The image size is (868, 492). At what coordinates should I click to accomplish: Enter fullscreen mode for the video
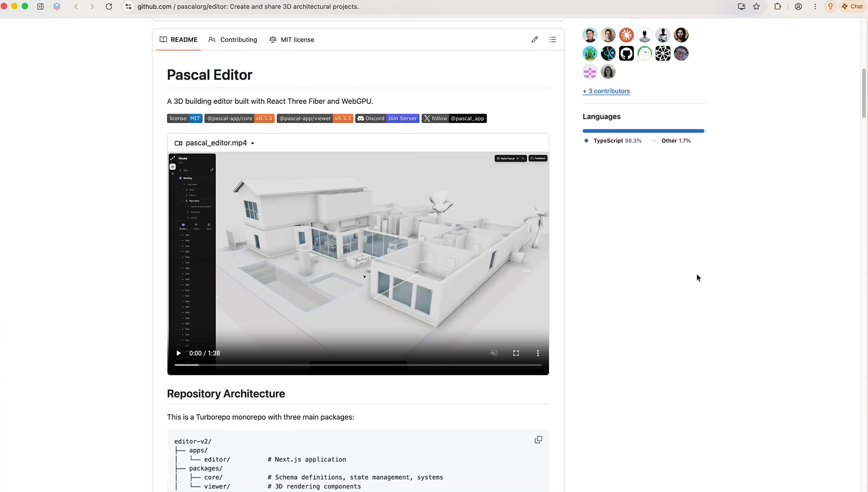click(x=516, y=353)
